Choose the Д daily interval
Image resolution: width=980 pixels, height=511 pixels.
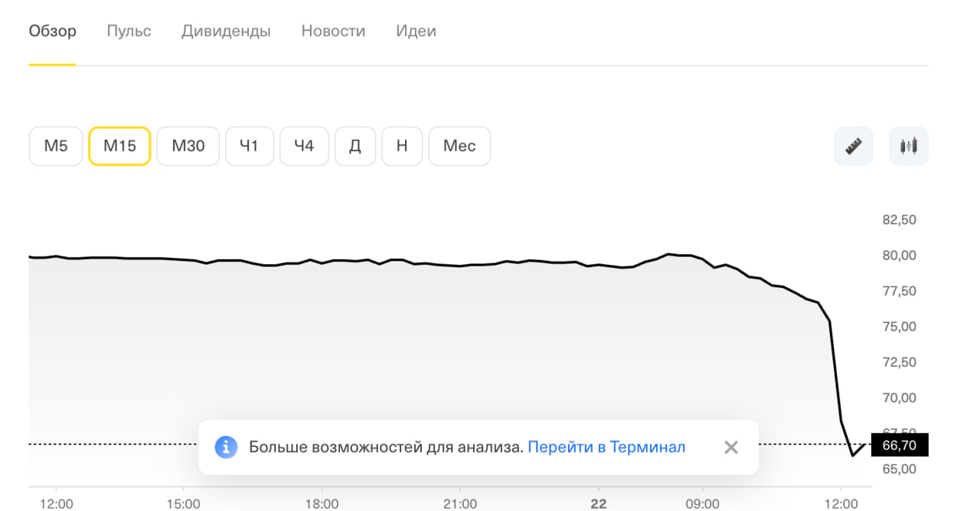pyautogui.click(x=355, y=146)
